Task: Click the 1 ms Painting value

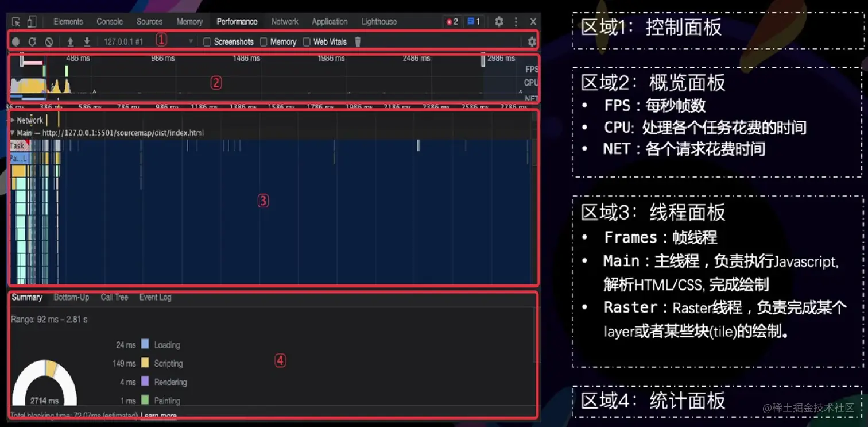Action: point(128,401)
